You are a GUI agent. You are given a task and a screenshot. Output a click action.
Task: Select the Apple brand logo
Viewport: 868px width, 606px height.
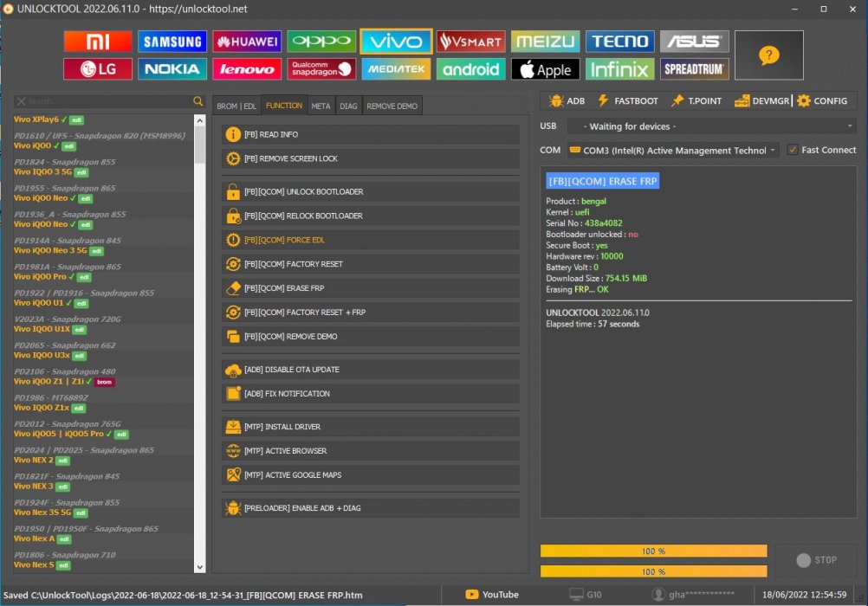click(545, 69)
